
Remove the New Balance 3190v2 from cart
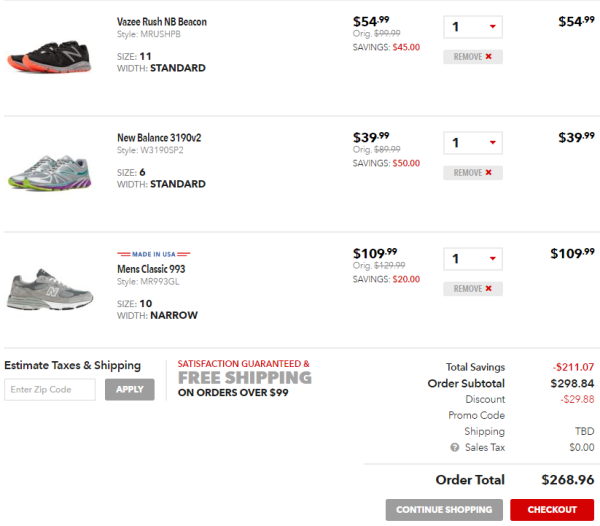click(473, 173)
